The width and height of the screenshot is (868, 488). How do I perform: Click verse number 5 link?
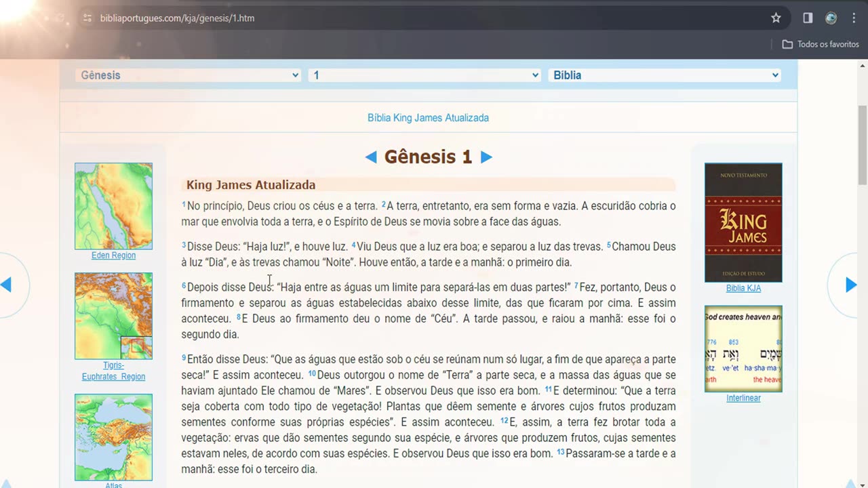(x=609, y=245)
